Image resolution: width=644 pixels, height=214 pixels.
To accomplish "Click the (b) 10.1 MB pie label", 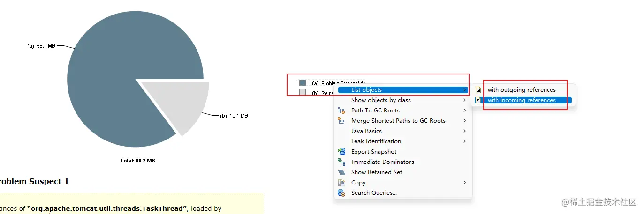I will (x=234, y=116).
